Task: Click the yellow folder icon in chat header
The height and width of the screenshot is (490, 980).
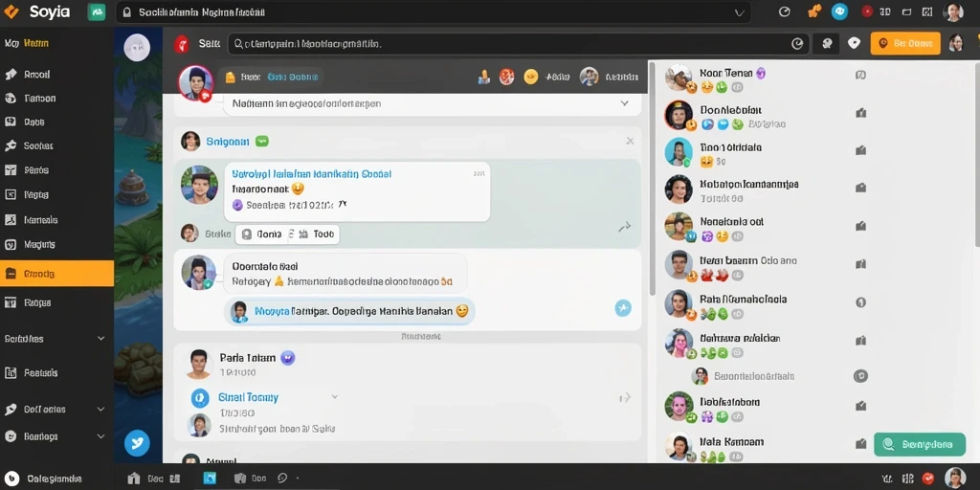Action: click(230, 77)
